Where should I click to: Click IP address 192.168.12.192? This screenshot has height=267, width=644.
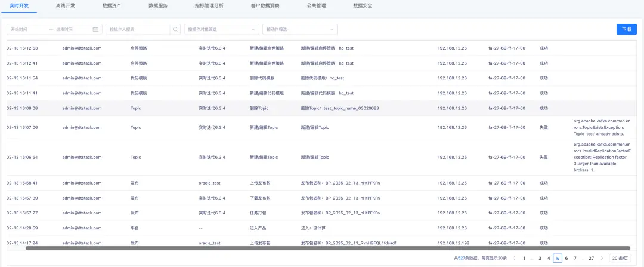453,243
